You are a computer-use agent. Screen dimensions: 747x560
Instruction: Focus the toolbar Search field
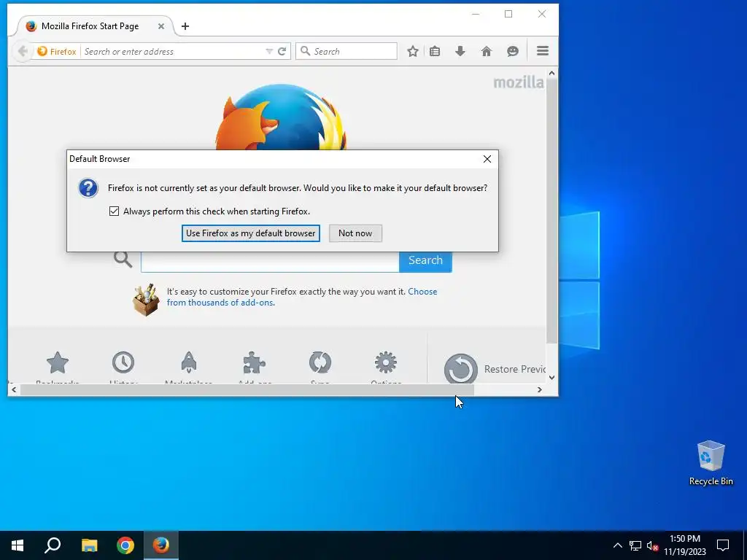pos(347,52)
